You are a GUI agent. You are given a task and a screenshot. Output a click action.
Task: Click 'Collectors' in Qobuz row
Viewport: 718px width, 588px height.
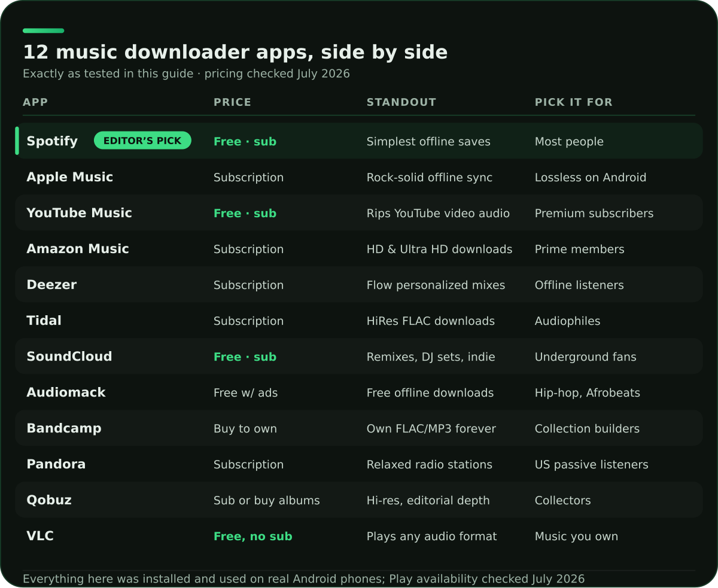pyautogui.click(x=563, y=501)
